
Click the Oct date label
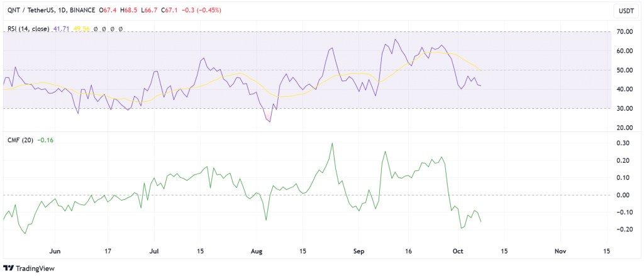coord(457,251)
